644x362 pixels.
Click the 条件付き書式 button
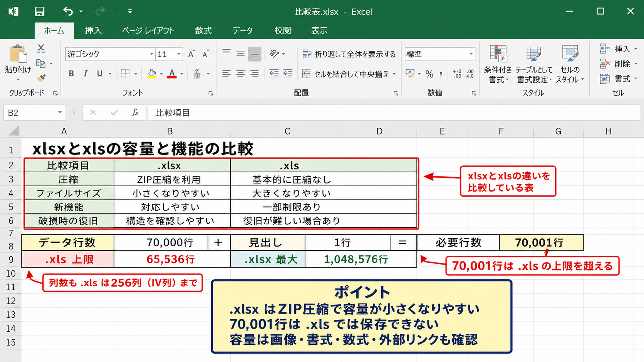(498, 64)
